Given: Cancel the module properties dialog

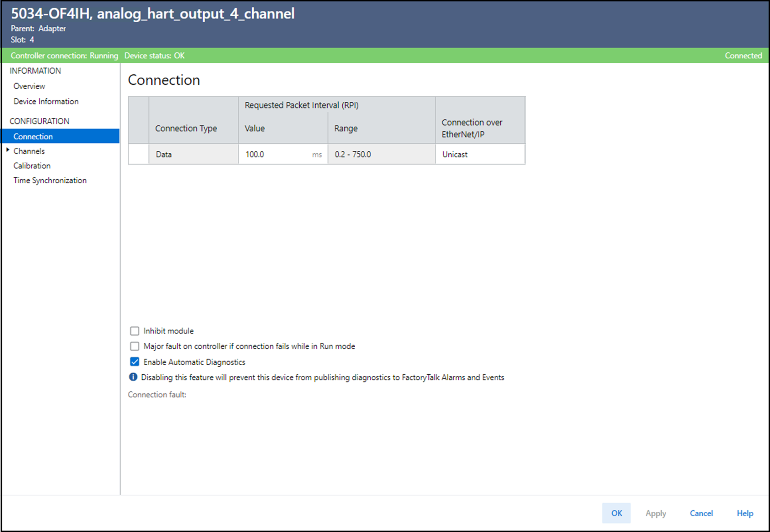Looking at the screenshot, I should coord(701,513).
